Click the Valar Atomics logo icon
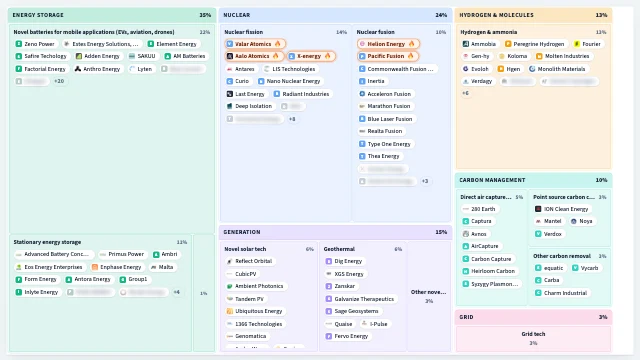The height and width of the screenshot is (360, 640). 230,44
